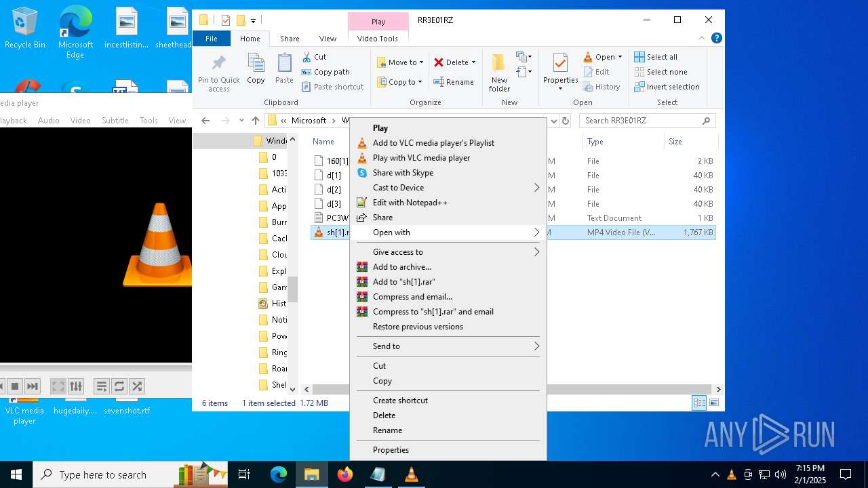Switch to large icons view button
The height and width of the screenshot is (488, 868).
713,403
